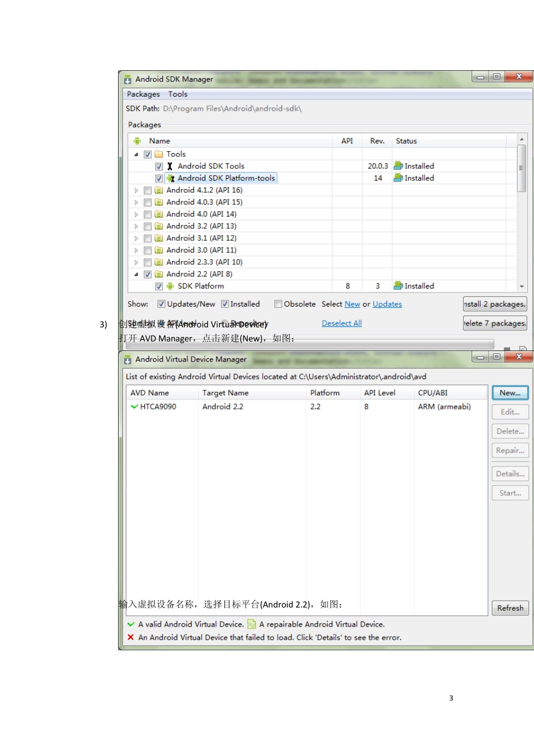This screenshot has height=756, width=534.
Task: Collapse the Tools tree node
Action: (x=136, y=155)
